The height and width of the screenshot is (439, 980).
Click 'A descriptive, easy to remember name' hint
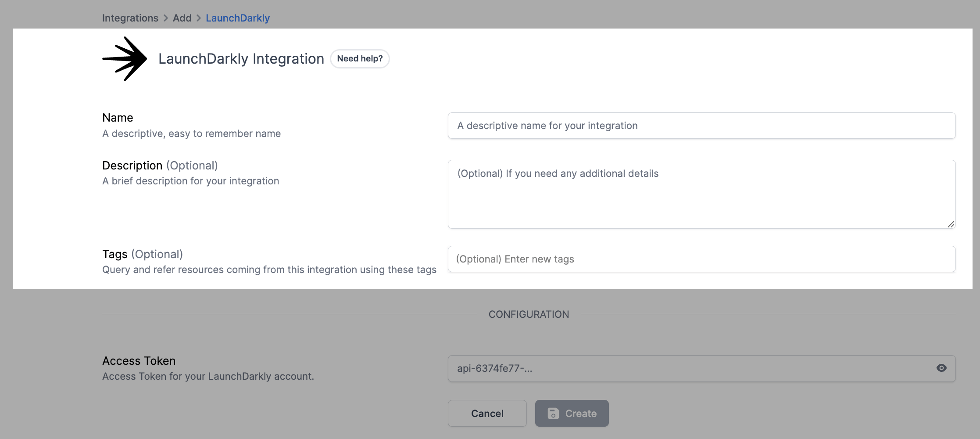(x=191, y=133)
